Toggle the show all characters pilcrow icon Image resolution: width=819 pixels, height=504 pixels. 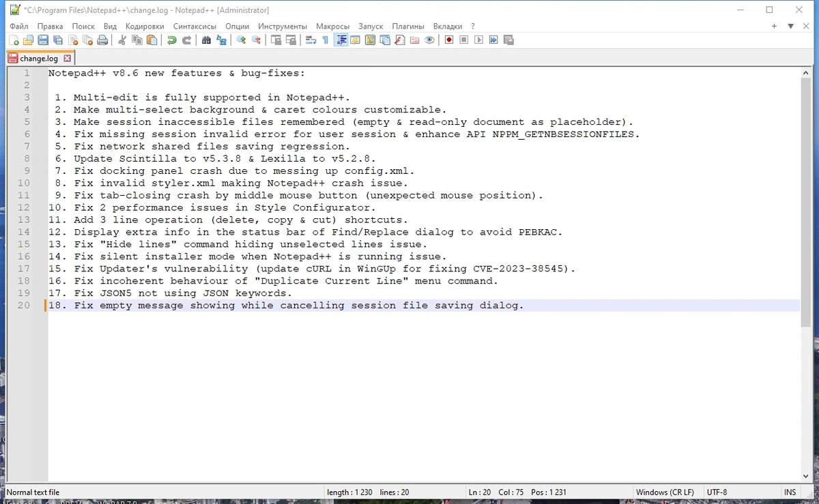pyautogui.click(x=326, y=40)
